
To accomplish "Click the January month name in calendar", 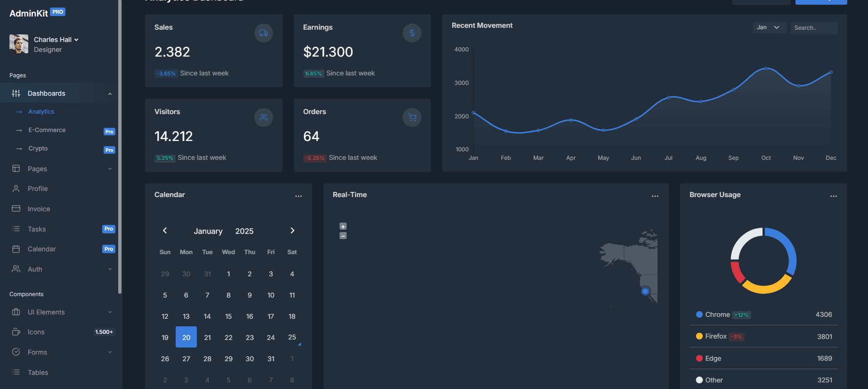I will (x=208, y=231).
